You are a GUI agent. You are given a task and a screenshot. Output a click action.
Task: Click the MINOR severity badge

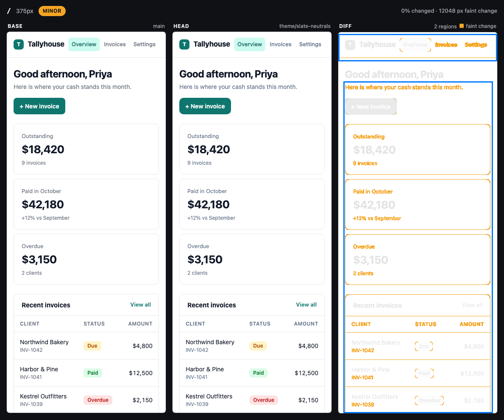pos(52,11)
